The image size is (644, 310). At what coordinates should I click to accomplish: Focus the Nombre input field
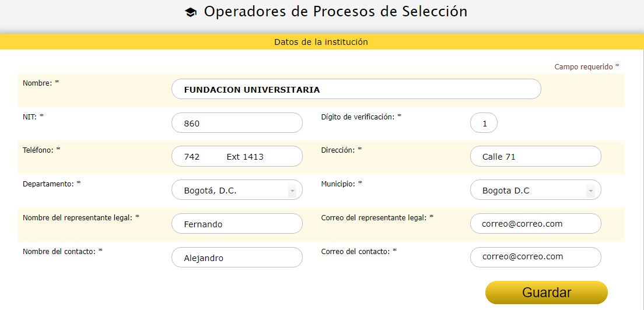click(356, 89)
